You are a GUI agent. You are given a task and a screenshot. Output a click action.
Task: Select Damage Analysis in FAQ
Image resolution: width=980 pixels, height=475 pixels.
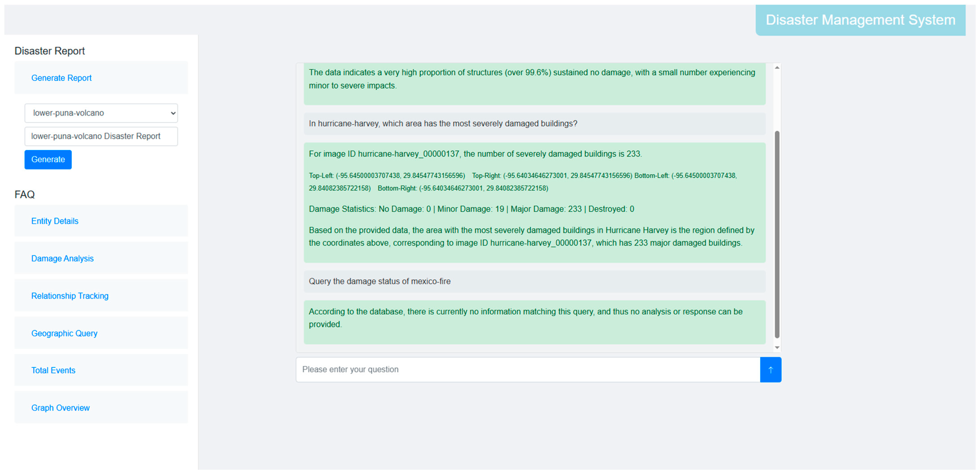click(x=62, y=259)
